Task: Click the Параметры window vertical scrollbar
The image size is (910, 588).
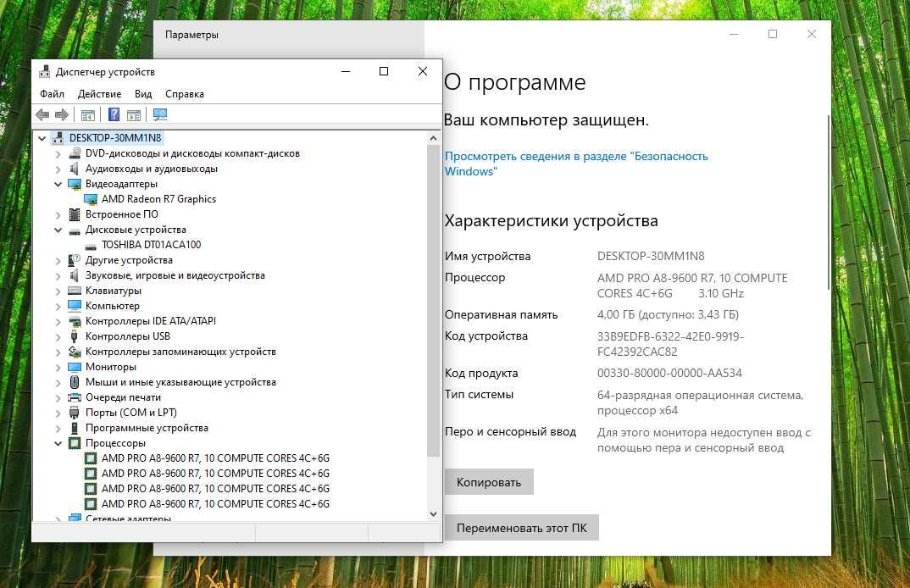Action: [828, 202]
